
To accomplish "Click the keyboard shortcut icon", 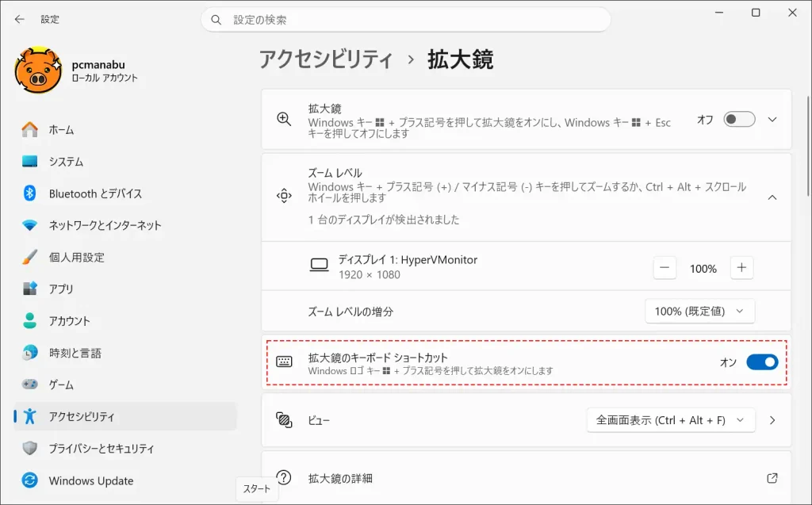I will point(284,362).
